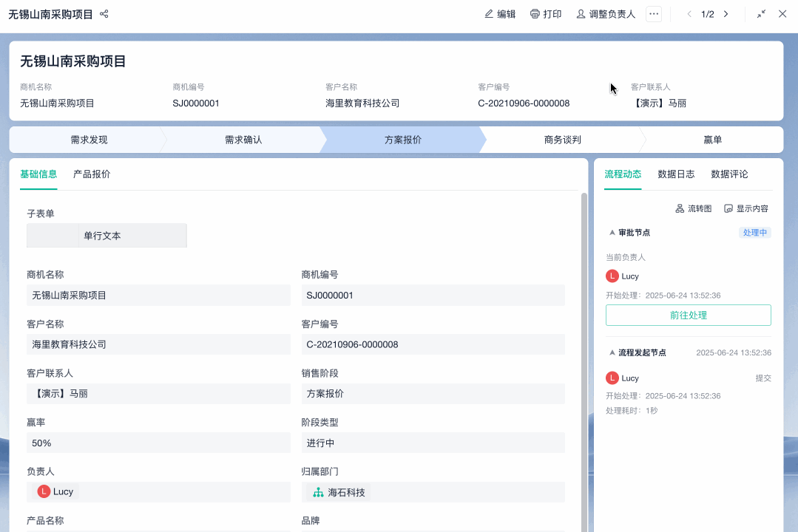Screen dimensions: 798x532
Task: Click the 编辑 edit button
Action: (x=500, y=14)
